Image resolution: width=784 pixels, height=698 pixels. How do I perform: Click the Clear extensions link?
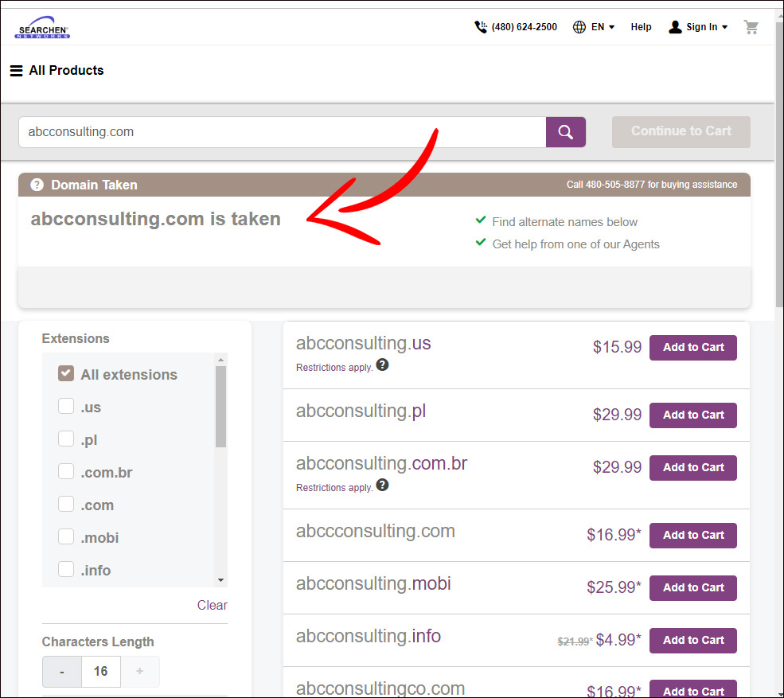coord(212,605)
